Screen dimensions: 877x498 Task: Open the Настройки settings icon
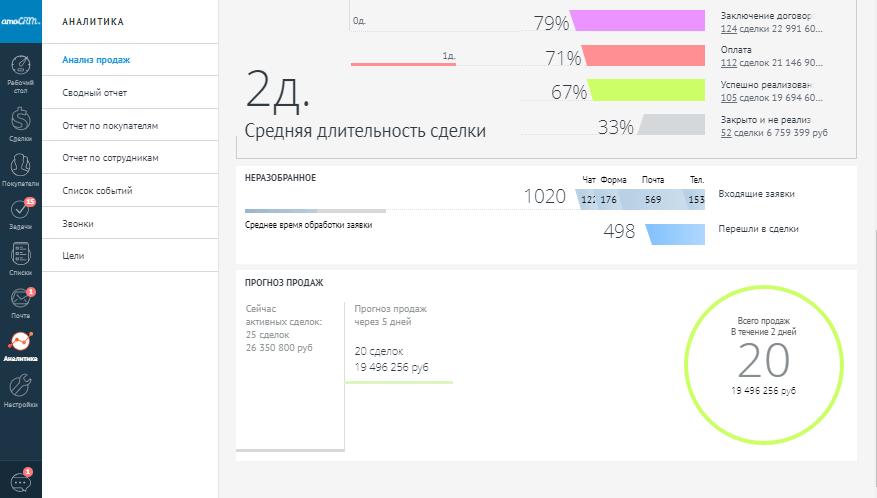pyautogui.click(x=20, y=389)
